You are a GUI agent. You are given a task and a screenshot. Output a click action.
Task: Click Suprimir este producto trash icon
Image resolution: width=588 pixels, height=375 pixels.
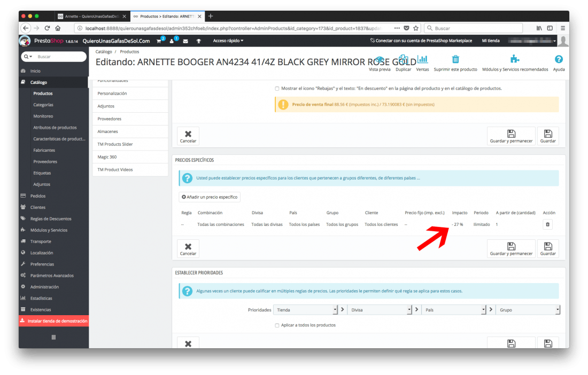tap(455, 59)
